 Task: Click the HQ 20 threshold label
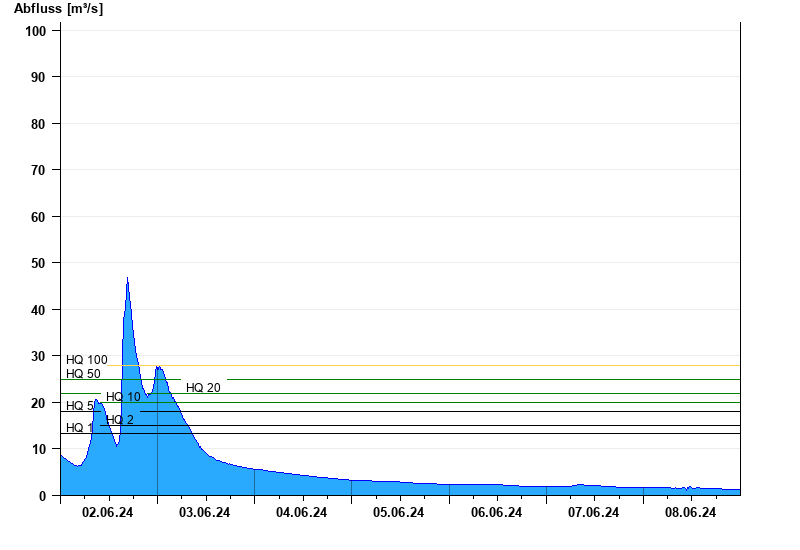click(203, 388)
